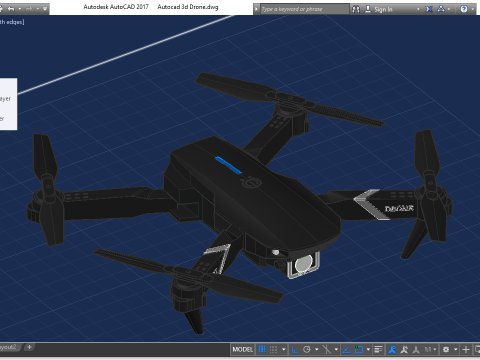Toggle Ortho mode in status bar
Image resolution: width=480 pixels, height=360 pixels.
(295, 349)
